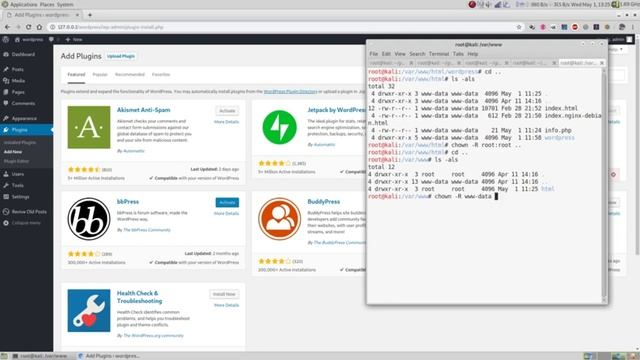Click the Health Check plugin thumbnail
The image size is (640, 360).
(x=89, y=311)
